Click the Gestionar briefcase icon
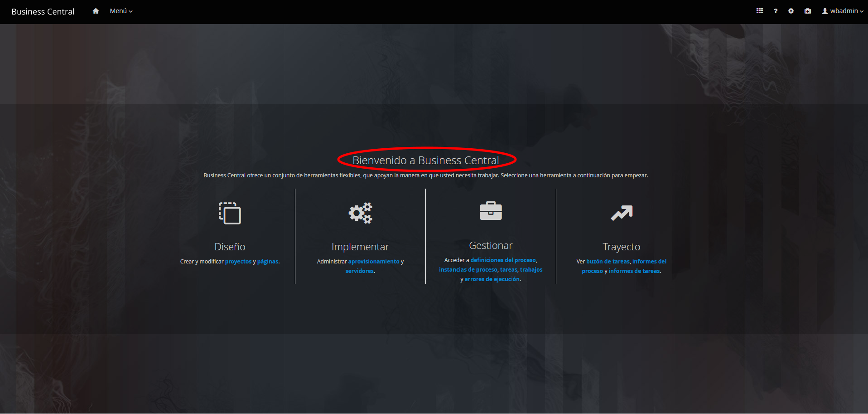 tap(491, 211)
